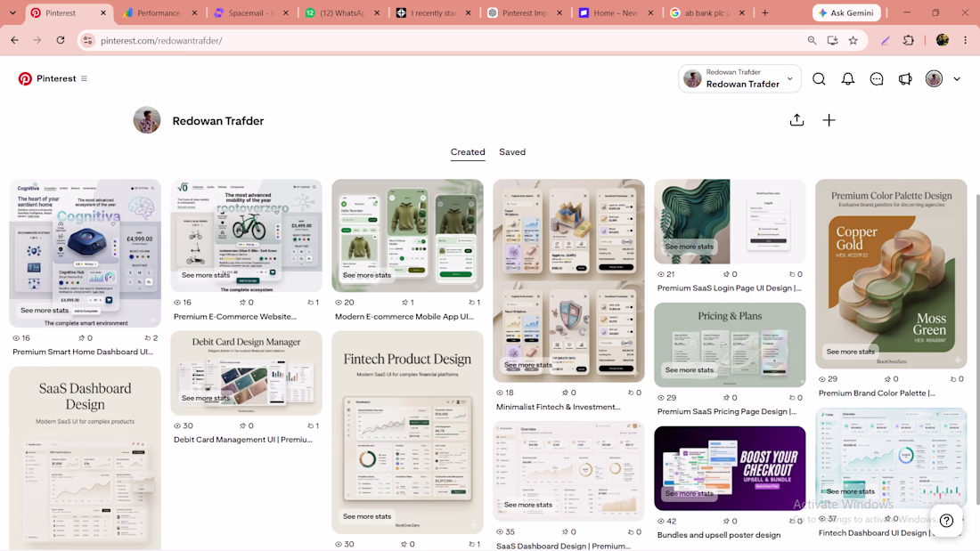This screenshot has height=551, width=980.
Task: Click the browser zoom magnifier icon
Action: [812, 40]
